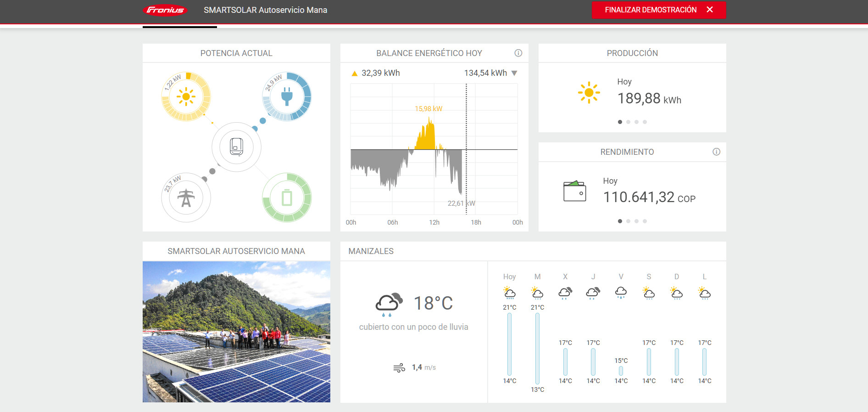This screenshot has width=868, height=412.
Task: Click the Fronius logo
Action: click(165, 10)
